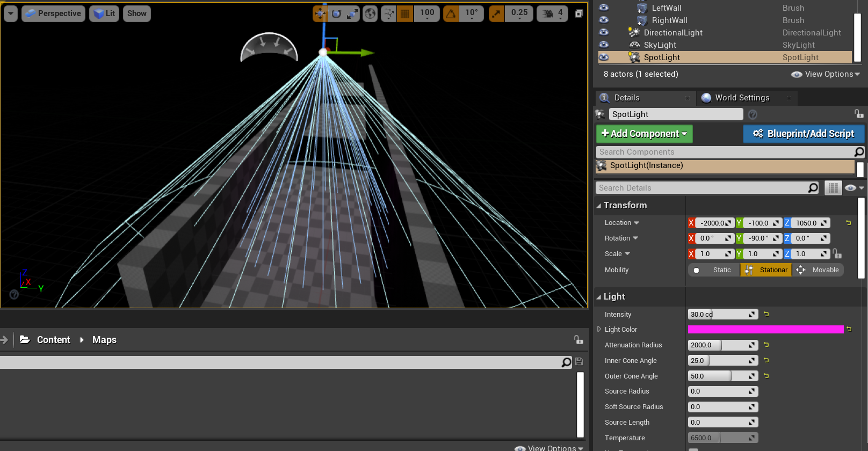
Task: Open details view options eye dropdown
Action: [854, 188]
